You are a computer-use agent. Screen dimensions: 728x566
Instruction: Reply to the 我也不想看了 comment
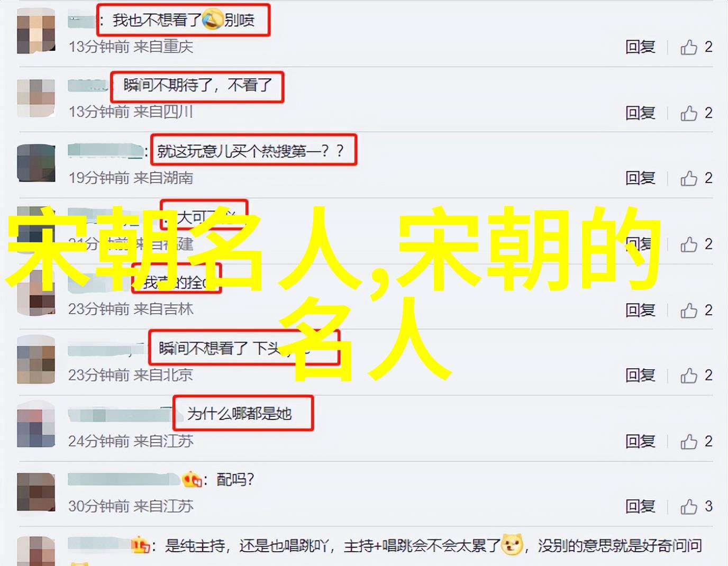tap(640, 47)
